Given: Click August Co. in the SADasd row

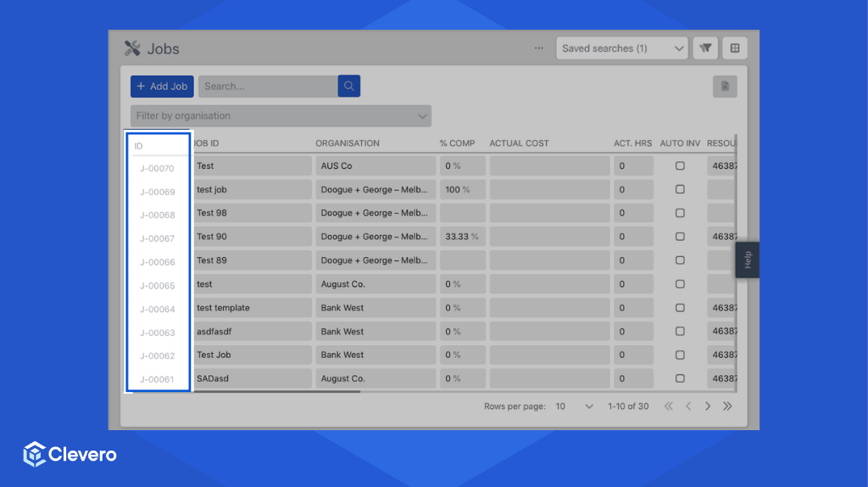Looking at the screenshot, I should click(x=376, y=378).
